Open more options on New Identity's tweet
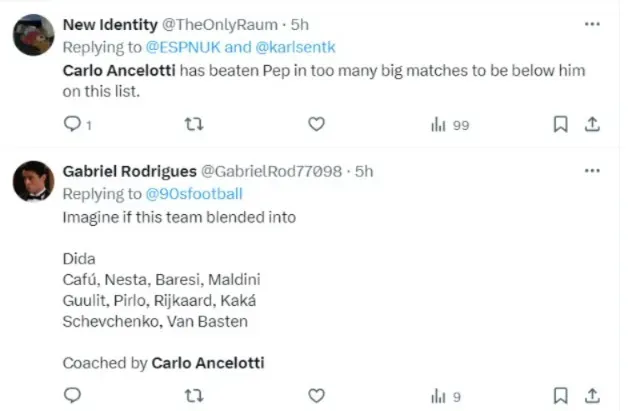Image resolution: width=635 pixels, height=411 pixels. pos(592,23)
